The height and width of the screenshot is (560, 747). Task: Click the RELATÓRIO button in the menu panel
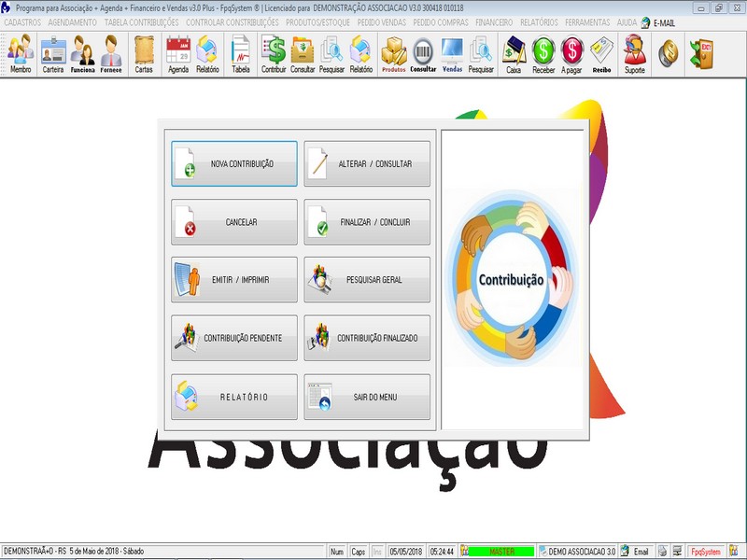coord(234,397)
